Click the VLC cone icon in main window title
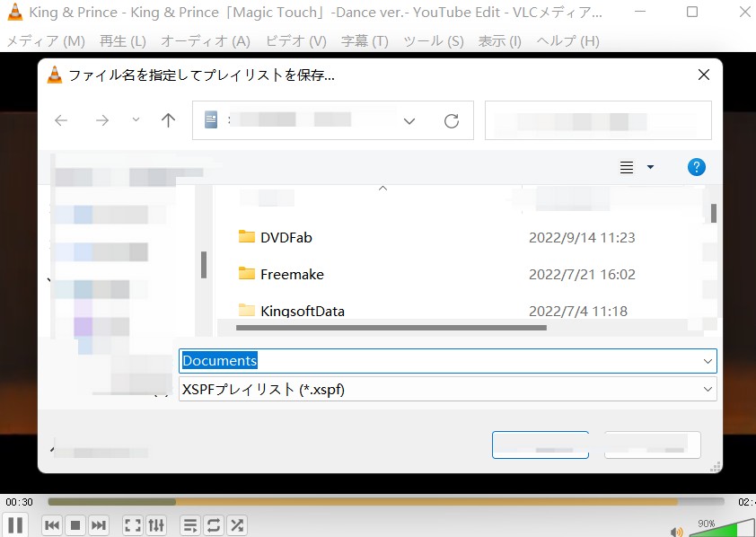Viewport: 756px width, 537px height. (15, 12)
